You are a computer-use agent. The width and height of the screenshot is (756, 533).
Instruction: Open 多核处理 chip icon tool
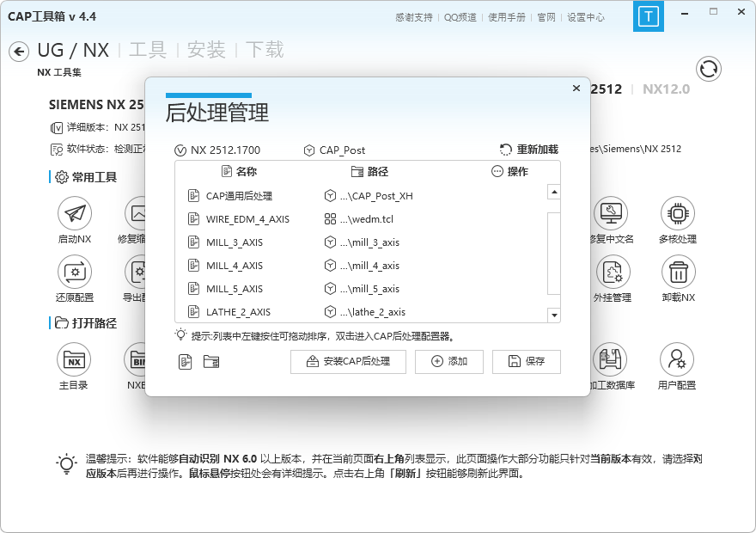678,213
